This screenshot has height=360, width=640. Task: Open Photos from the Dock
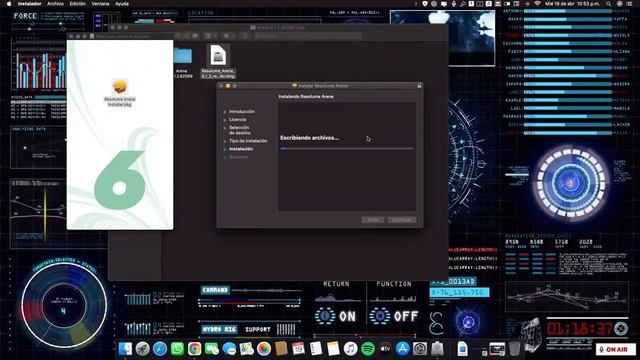click(264, 349)
